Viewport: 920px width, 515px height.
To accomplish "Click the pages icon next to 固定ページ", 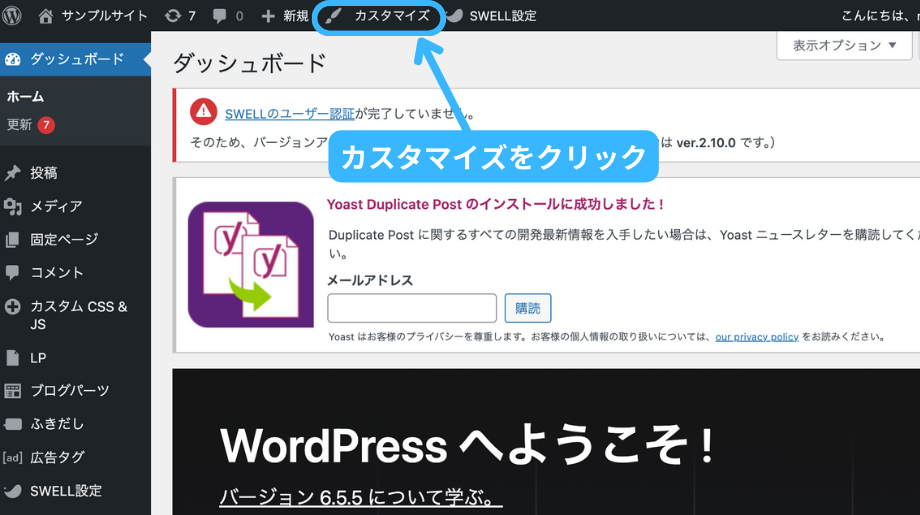I will [x=12, y=240].
